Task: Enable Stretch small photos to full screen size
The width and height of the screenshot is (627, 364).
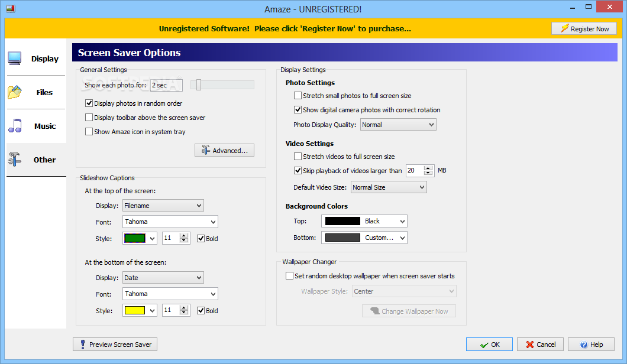Action: click(x=298, y=96)
